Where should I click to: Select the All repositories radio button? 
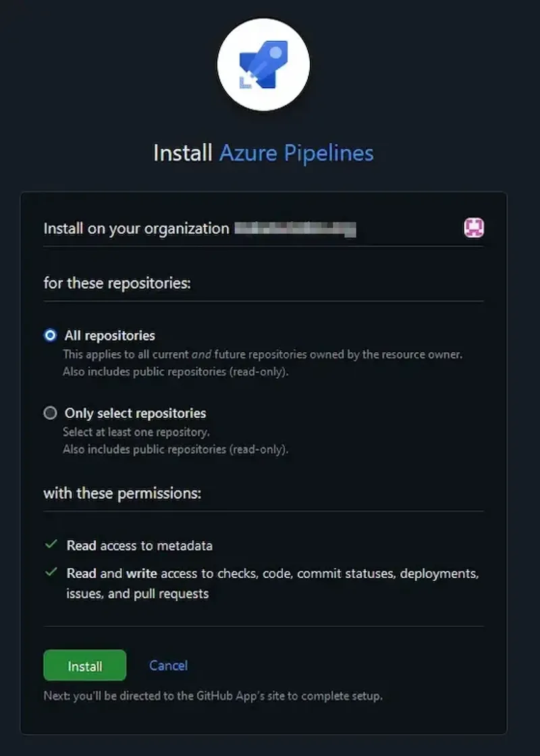(50, 335)
